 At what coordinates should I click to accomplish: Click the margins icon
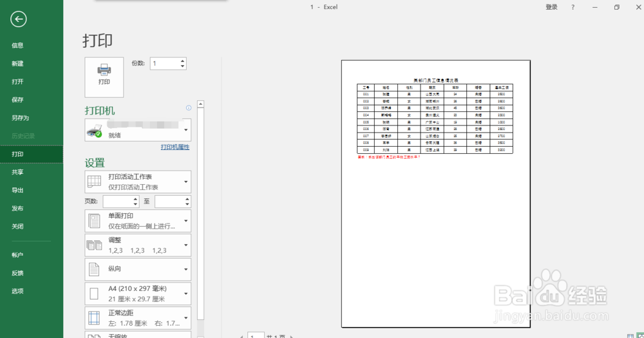point(94,318)
